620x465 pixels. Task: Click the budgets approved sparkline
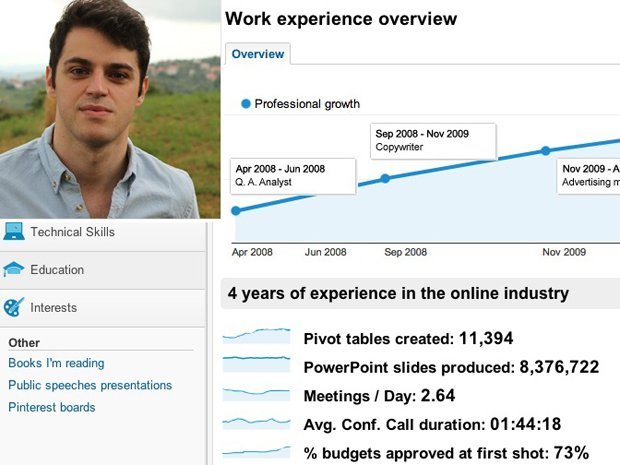pos(256,452)
